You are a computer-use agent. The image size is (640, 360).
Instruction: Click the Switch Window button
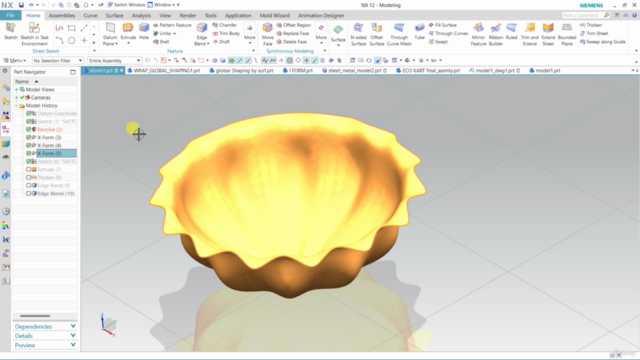126,5
